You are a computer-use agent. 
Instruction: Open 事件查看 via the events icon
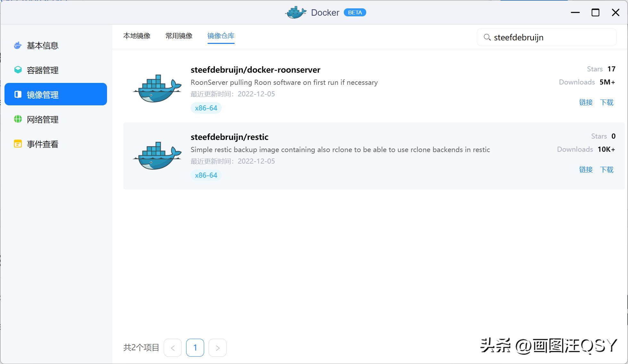coord(18,144)
